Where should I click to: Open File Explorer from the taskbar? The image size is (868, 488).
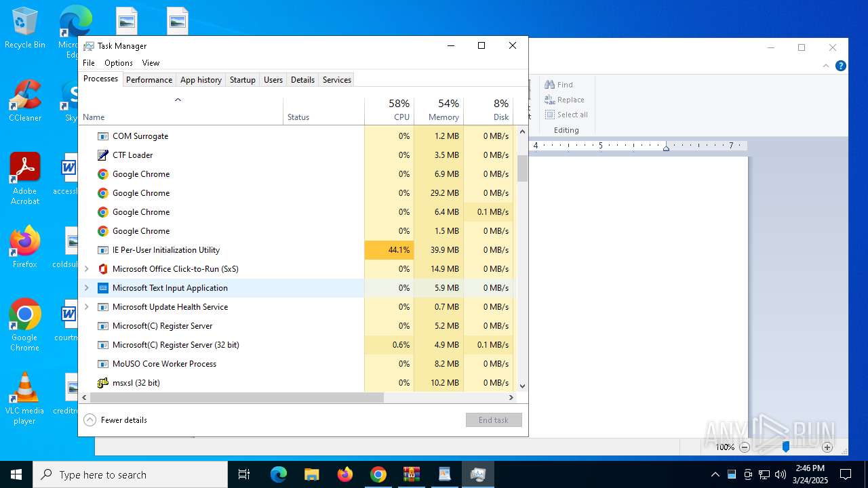click(312, 474)
